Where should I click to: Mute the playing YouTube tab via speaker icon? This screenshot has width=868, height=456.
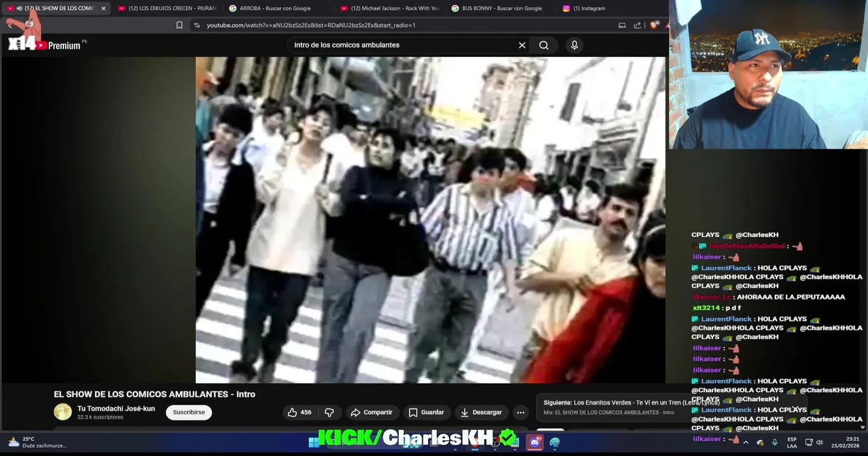click(x=19, y=8)
